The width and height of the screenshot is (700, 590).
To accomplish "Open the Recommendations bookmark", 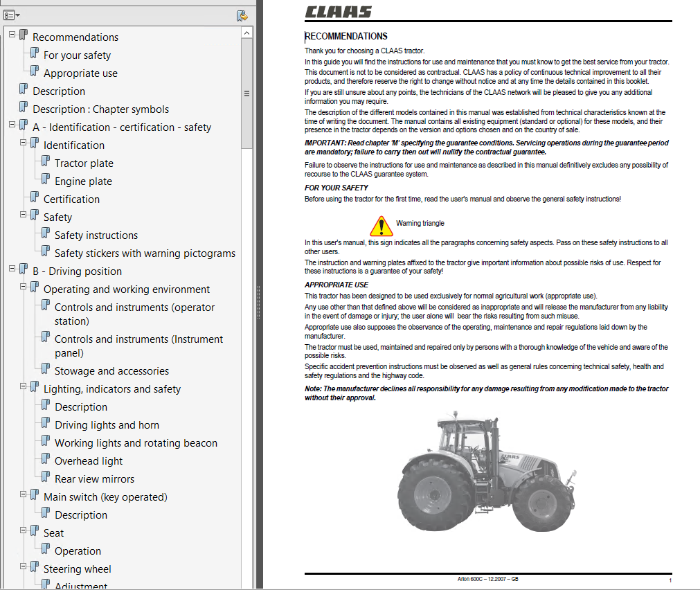I will click(x=75, y=37).
